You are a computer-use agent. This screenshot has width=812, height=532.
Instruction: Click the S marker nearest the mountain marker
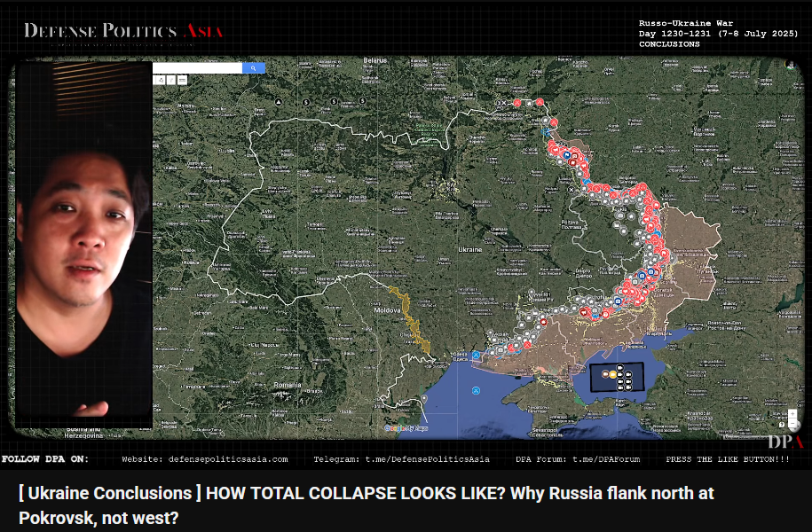[x=306, y=102]
